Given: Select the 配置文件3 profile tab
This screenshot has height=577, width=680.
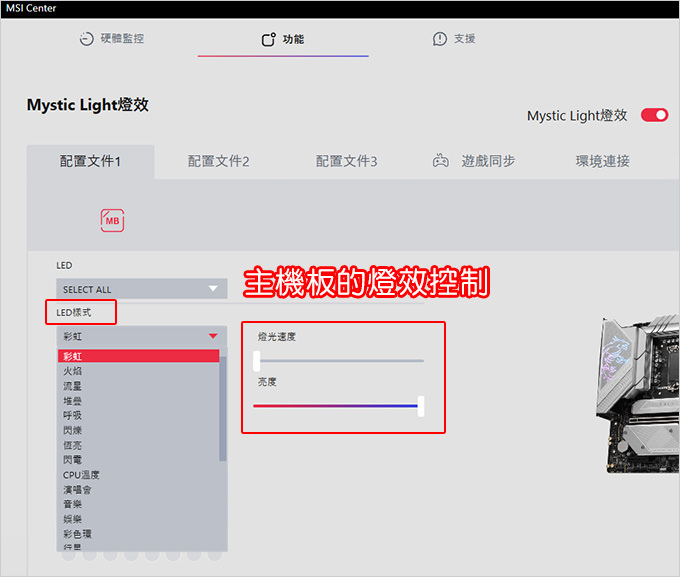Looking at the screenshot, I should tap(346, 161).
